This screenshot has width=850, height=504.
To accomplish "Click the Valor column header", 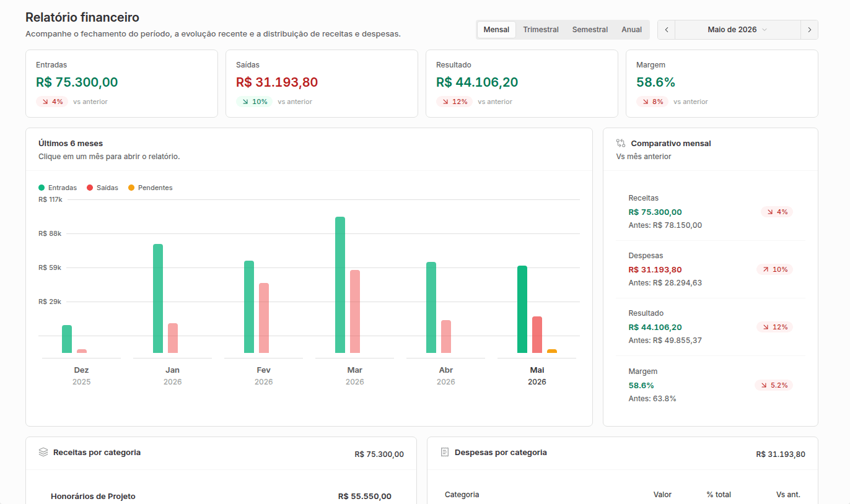I will point(662,495).
